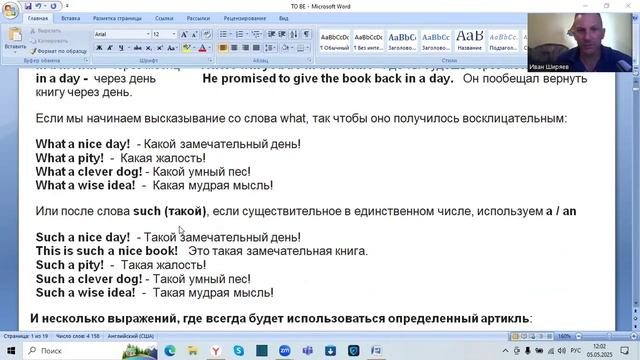Apply subscript formatting
The image size is (640, 360).
coord(149,48)
